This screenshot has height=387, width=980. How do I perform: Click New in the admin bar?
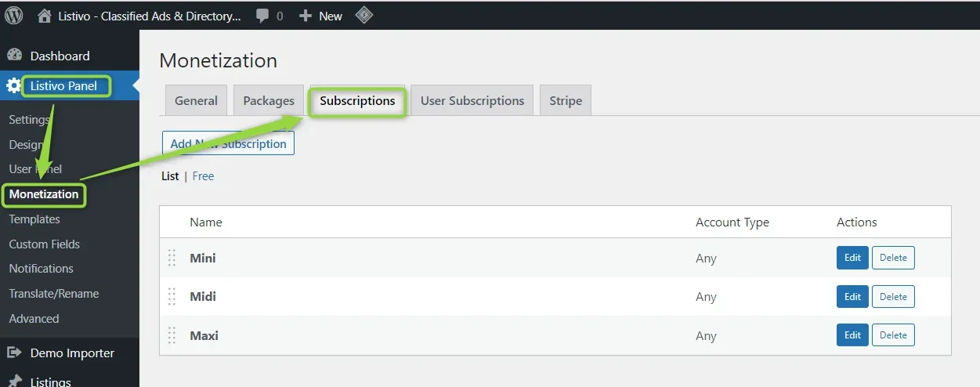pos(331,16)
